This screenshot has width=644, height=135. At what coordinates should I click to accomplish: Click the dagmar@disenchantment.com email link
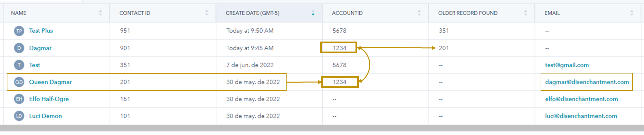coord(587,82)
